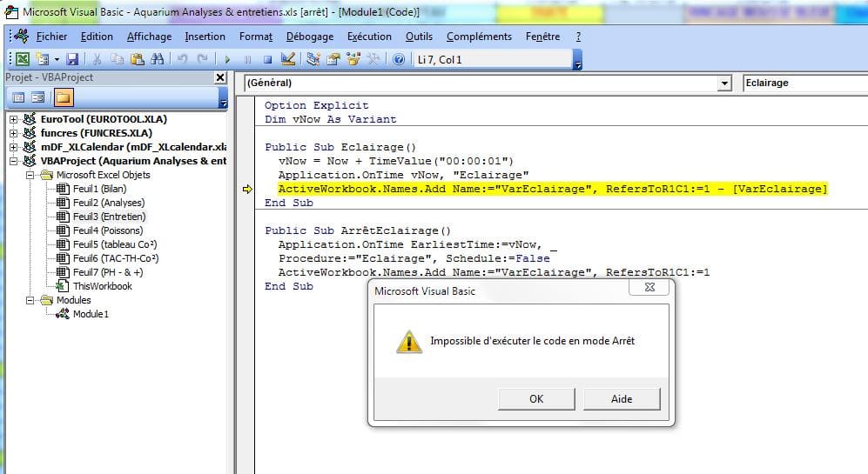This screenshot has width=868, height=474.
Task: Click the Insert UserForm icon
Action: [42, 58]
